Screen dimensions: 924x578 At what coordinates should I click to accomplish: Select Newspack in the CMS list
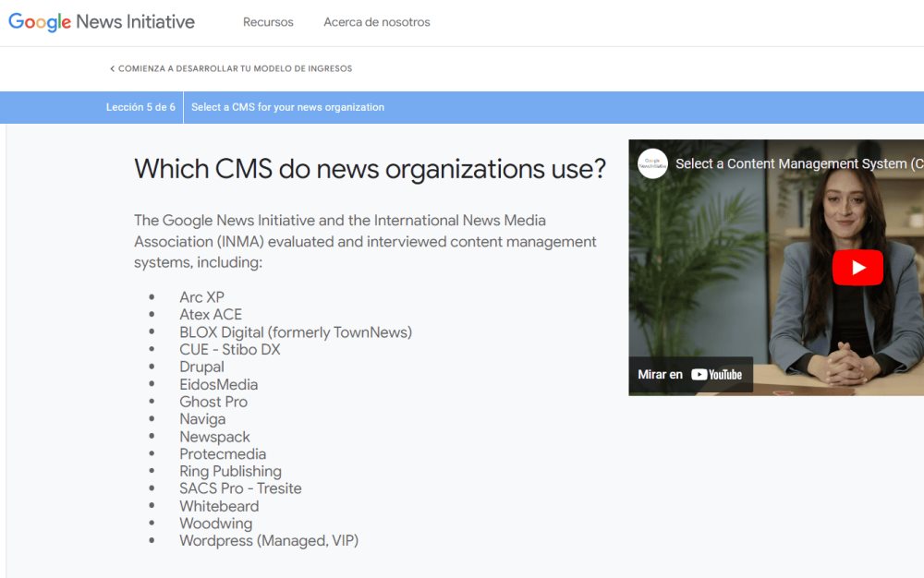(x=214, y=437)
